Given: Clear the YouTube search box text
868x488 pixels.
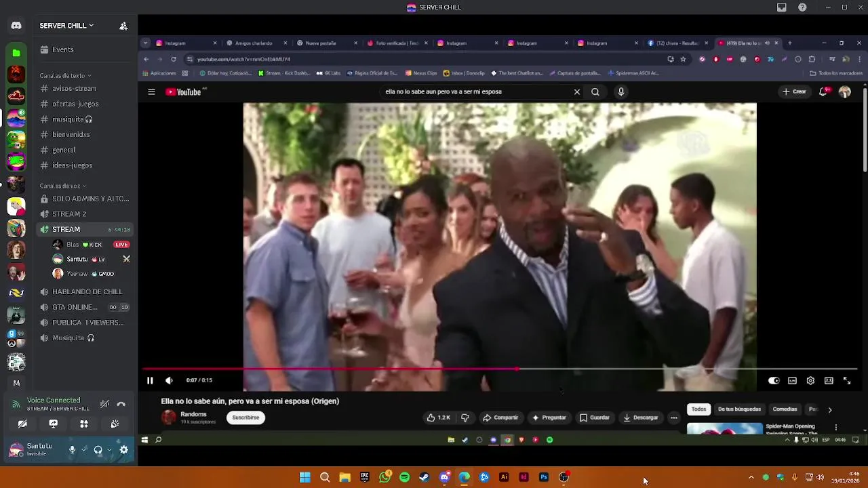Looking at the screenshot, I should (577, 92).
